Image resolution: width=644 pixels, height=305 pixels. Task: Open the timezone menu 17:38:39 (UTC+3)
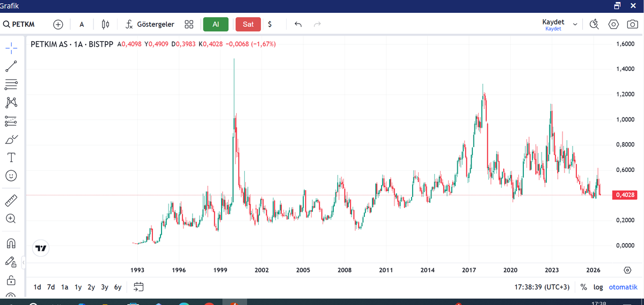(x=541, y=287)
